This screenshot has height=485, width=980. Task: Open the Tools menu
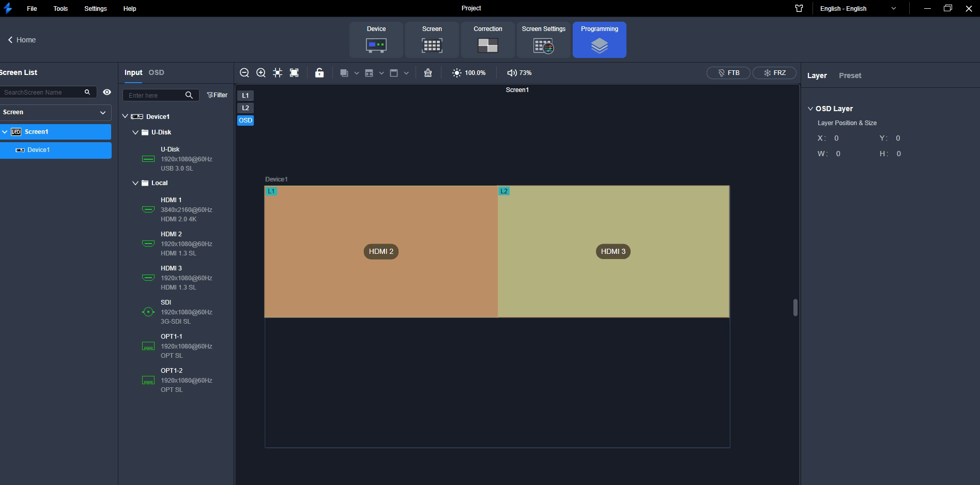[x=60, y=9]
